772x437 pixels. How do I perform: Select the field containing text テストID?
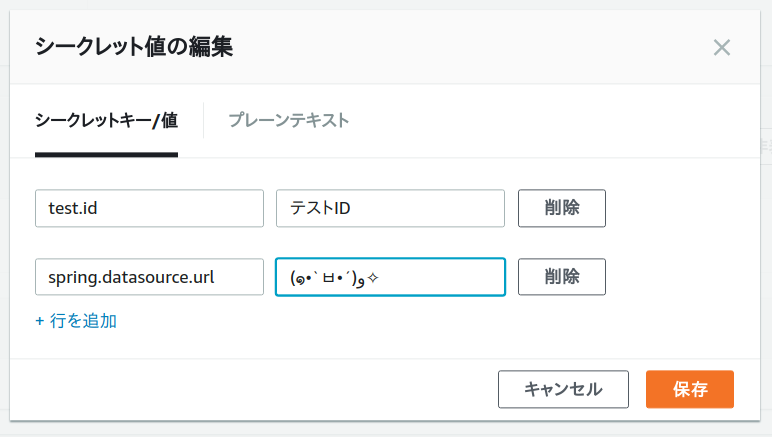(x=390, y=208)
